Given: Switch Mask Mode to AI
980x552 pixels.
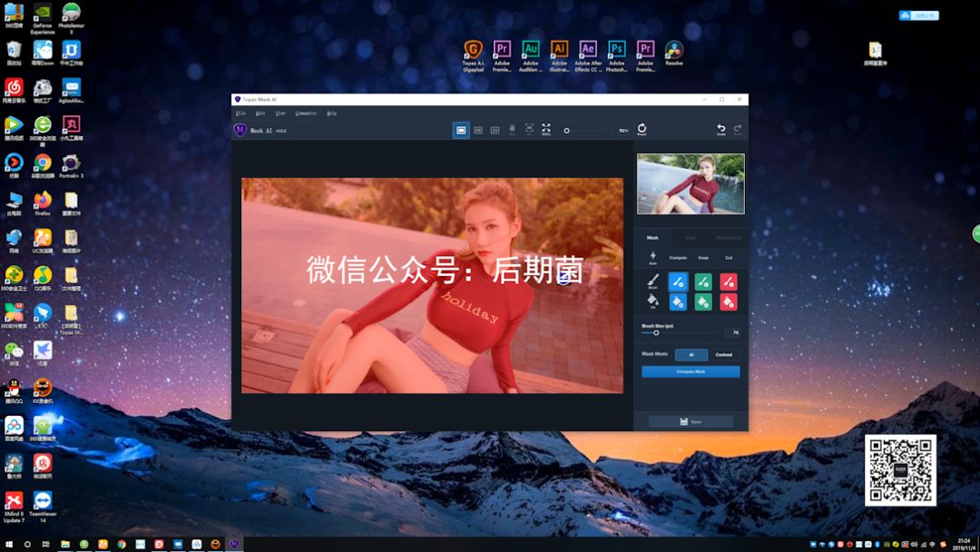Looking at the screenshot, I should pyautogui.click(x=691, y=355).
